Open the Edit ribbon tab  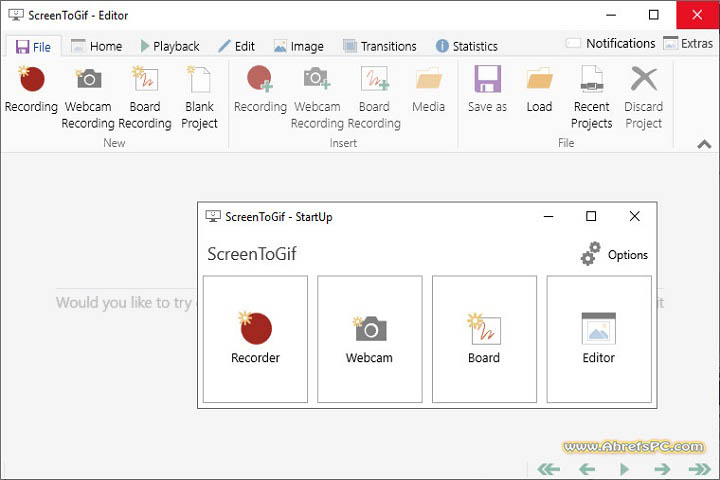(x=236, y=46)
